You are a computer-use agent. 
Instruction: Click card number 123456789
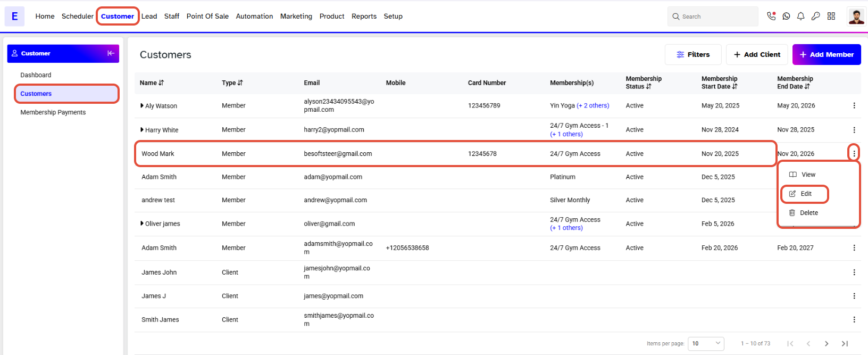pyautogui.click(x=484, y=105)
